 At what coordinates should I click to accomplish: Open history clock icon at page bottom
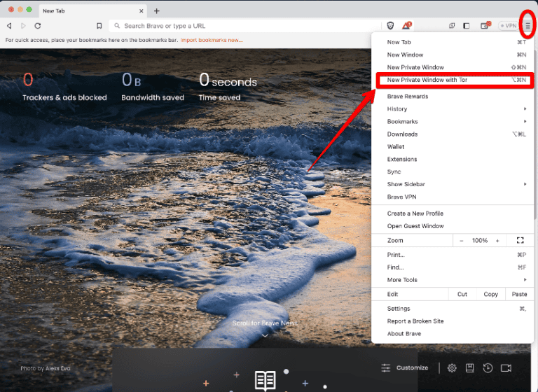pos(488,368)
